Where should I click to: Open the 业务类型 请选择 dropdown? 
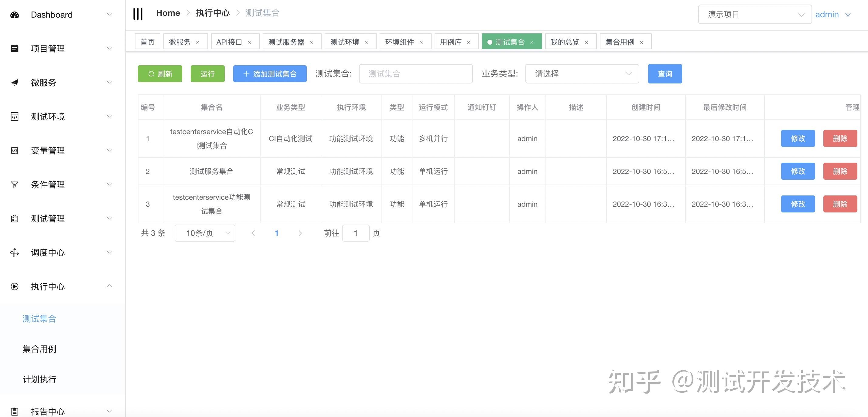[582, 74]
